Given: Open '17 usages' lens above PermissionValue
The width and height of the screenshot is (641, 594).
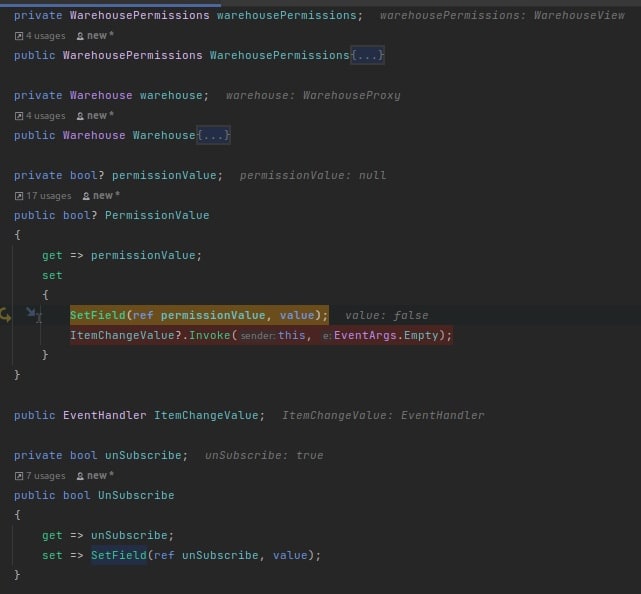Looking at the screenshot, I should coord(43,196).
